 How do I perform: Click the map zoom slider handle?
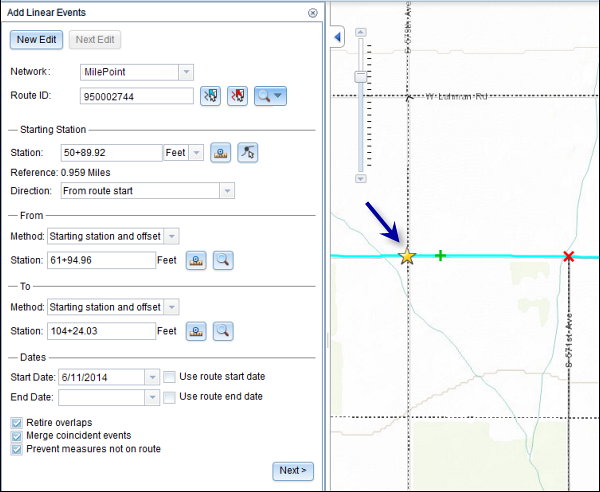pyautogui.click(x=362, y=77)
